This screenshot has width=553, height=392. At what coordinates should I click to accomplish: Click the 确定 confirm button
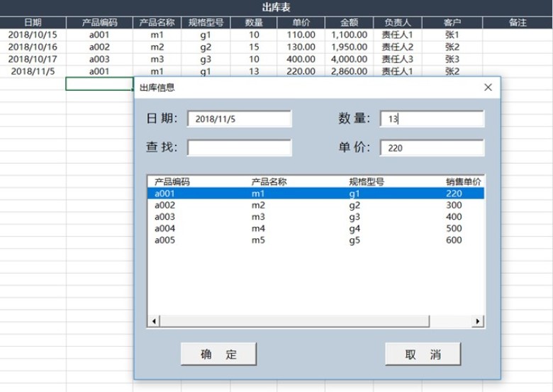218,354
